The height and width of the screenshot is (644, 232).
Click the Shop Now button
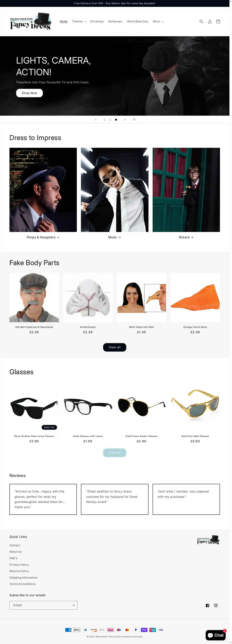pyautogui.click(x=30, y=93)
